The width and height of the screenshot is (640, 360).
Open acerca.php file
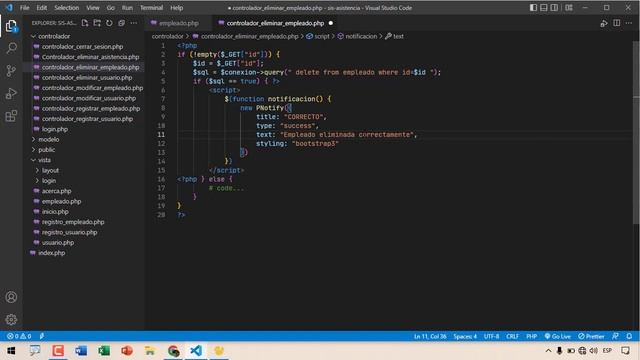coord(56,191)
